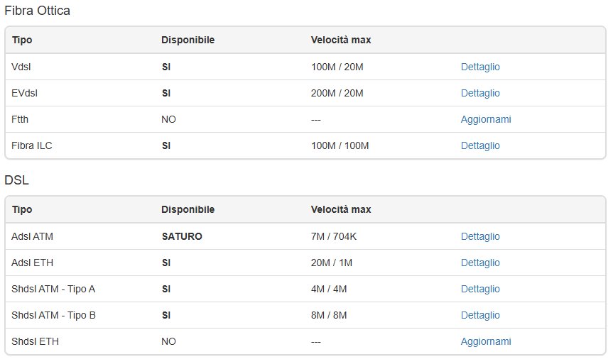
Task: Click Tipo header in Fibra Ottica table
Action: (22, 40)
